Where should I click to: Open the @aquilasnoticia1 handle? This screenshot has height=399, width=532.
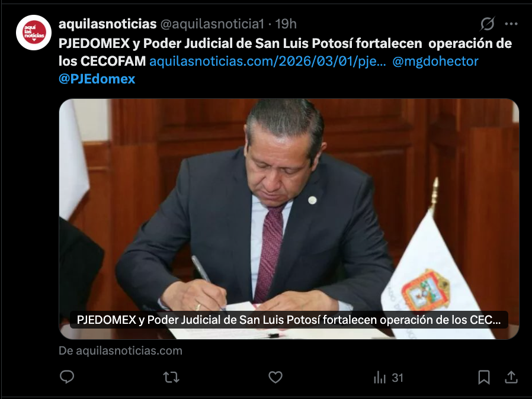(212, 24)
